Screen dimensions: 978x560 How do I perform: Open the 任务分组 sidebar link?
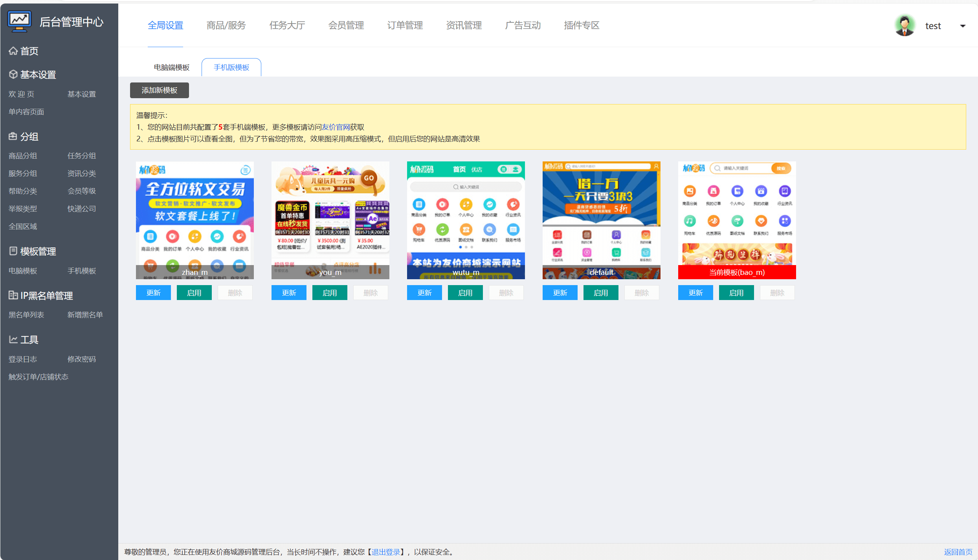coord(82,156)
